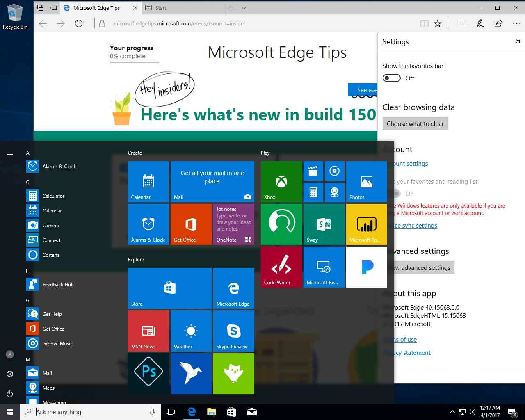Screen dimensions: 525x420
Task: Open the Code Writer tile
Action: click(x=281, y=267)
